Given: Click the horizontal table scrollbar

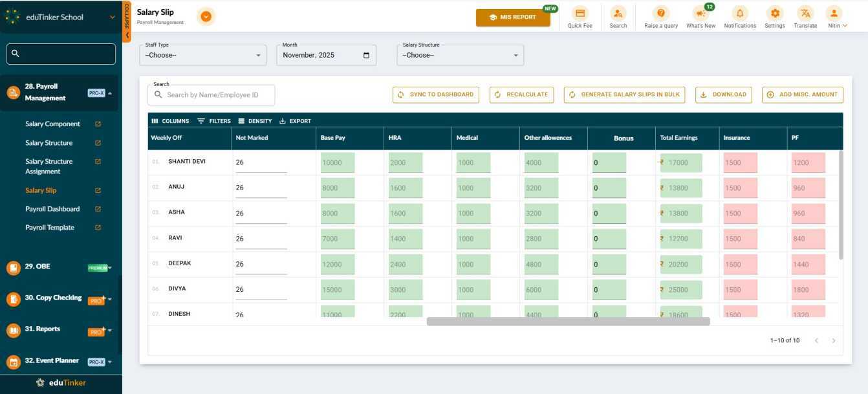Looking at the screenshot, I should click(x=568, y=322).
